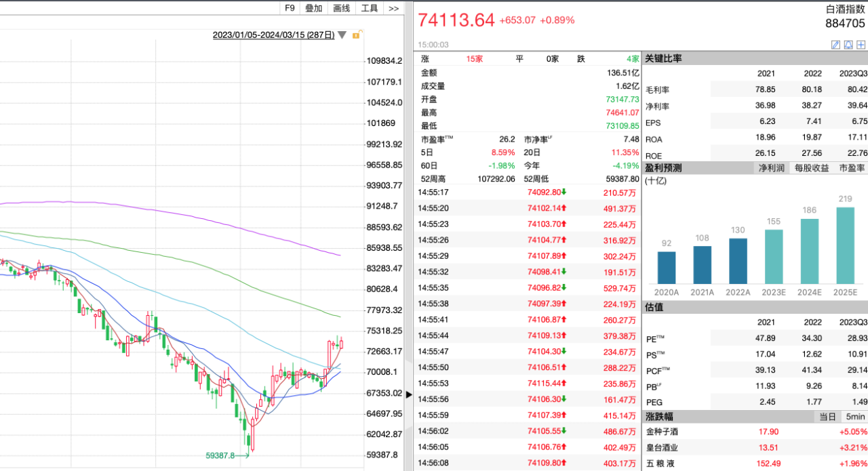
Task: Click the 涨 15家 advancers count
Action: [x=474, y=59]
